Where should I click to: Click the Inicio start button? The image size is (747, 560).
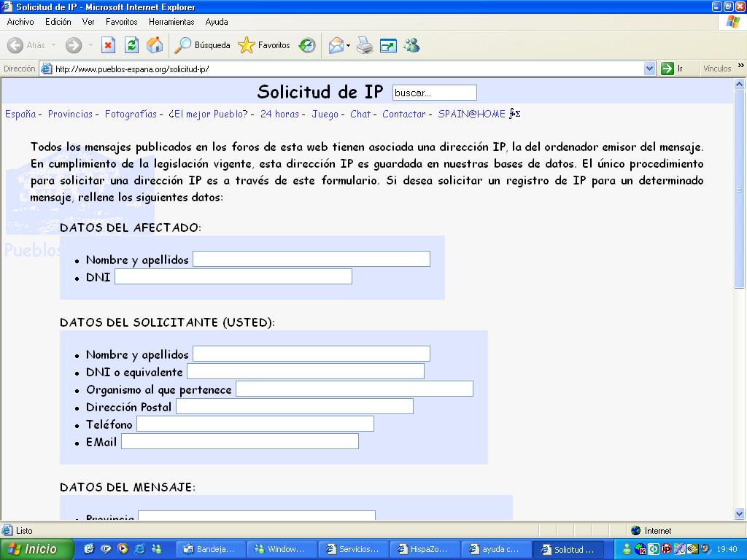(x=36, y=549)
